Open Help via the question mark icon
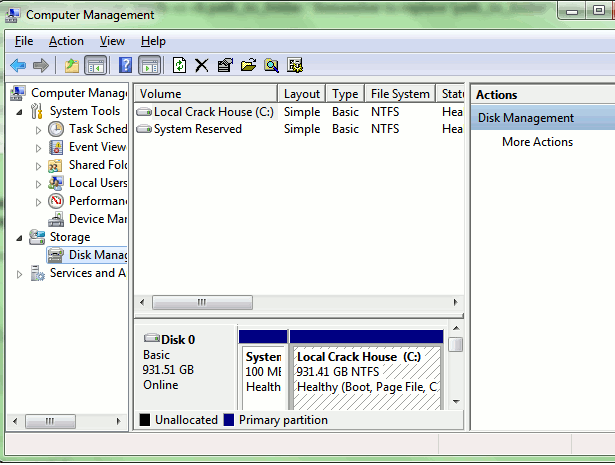 [125, 65]
